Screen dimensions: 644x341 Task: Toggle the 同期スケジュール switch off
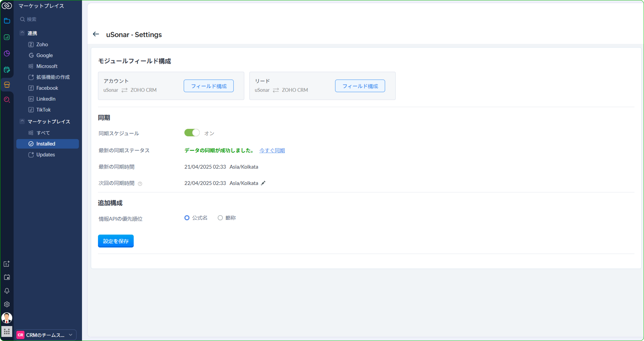click(x=192, y=133)
